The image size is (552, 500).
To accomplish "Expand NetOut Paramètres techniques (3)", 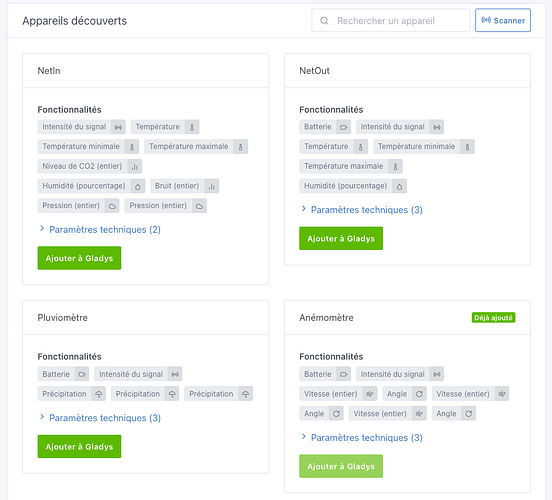I will tap(362, 210).
